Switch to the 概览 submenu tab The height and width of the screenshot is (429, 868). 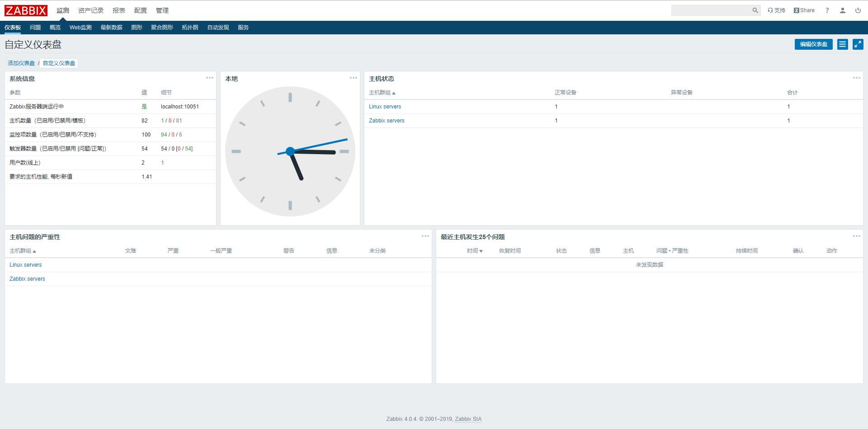tap(55, 28)
